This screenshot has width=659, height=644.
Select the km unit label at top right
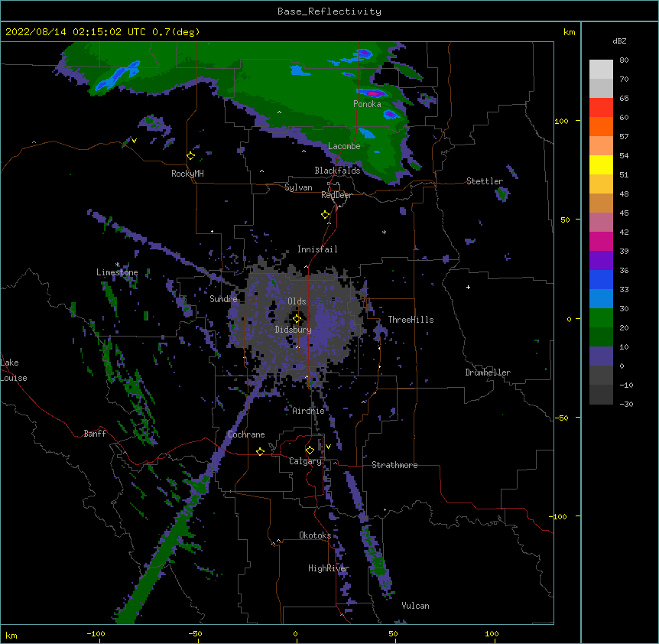coord(569,32)
